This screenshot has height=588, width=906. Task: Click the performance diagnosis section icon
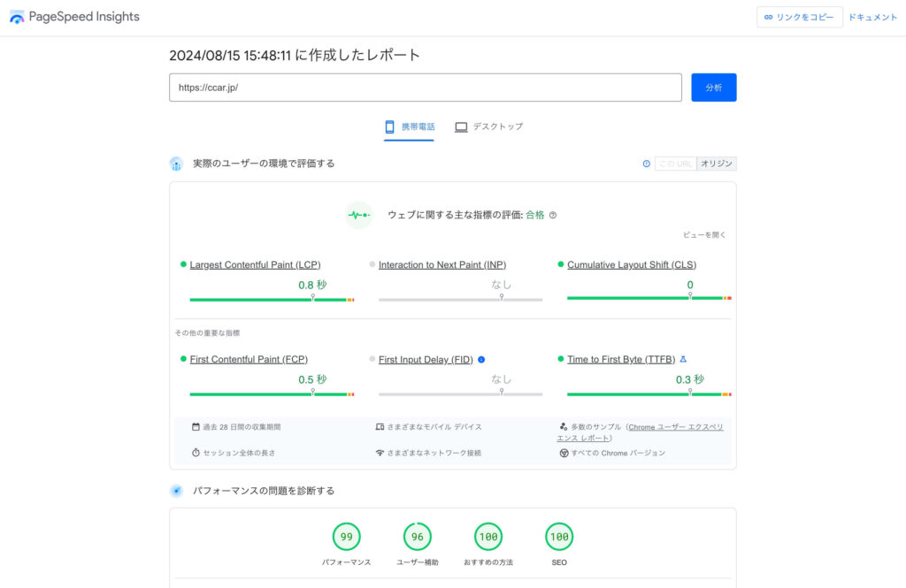tap(177, 491)
